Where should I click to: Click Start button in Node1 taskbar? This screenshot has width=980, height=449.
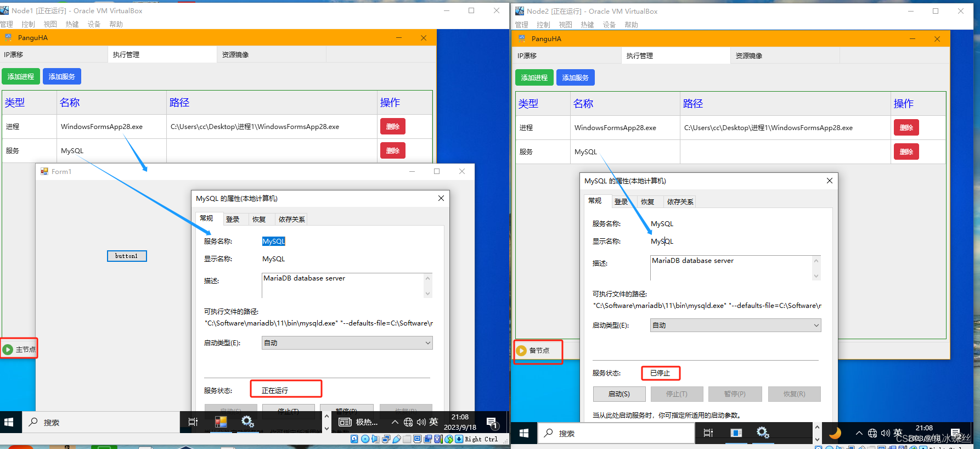(x=9, y=422)
